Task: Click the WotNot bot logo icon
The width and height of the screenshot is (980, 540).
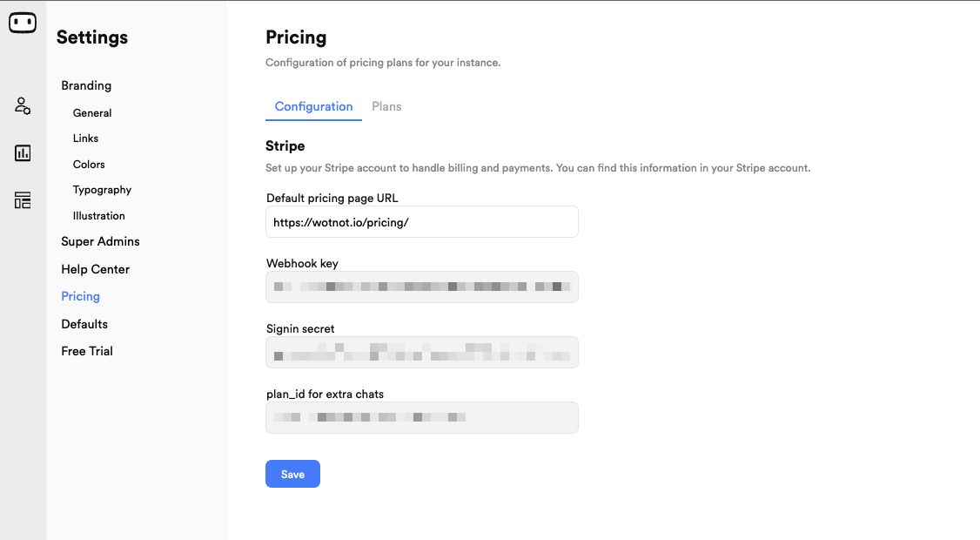Action: 23,23
